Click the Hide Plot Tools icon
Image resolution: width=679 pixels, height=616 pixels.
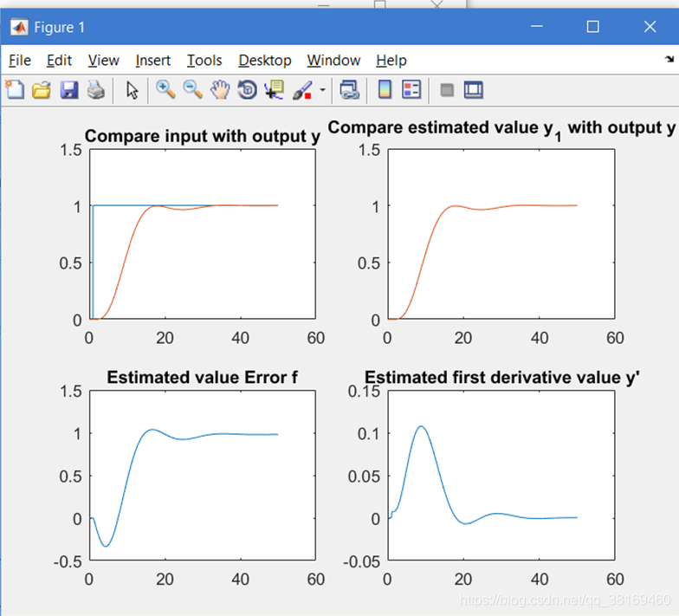(x=447, y=90)
